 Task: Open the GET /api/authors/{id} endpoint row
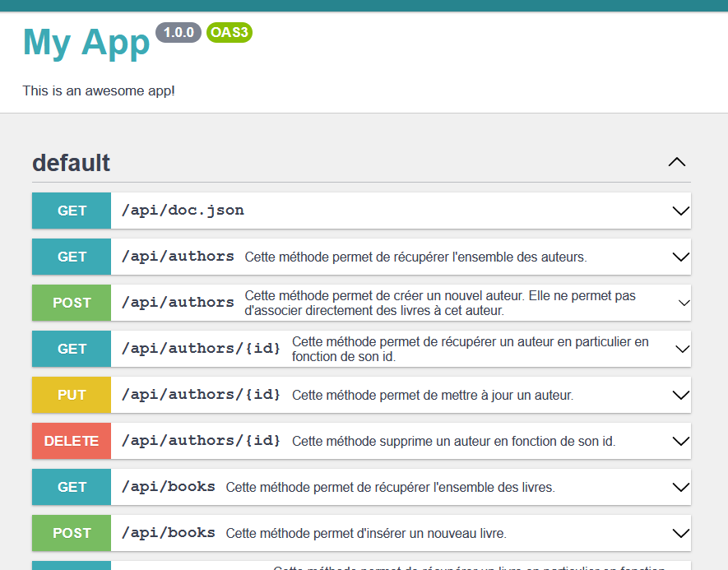[362, 349]
